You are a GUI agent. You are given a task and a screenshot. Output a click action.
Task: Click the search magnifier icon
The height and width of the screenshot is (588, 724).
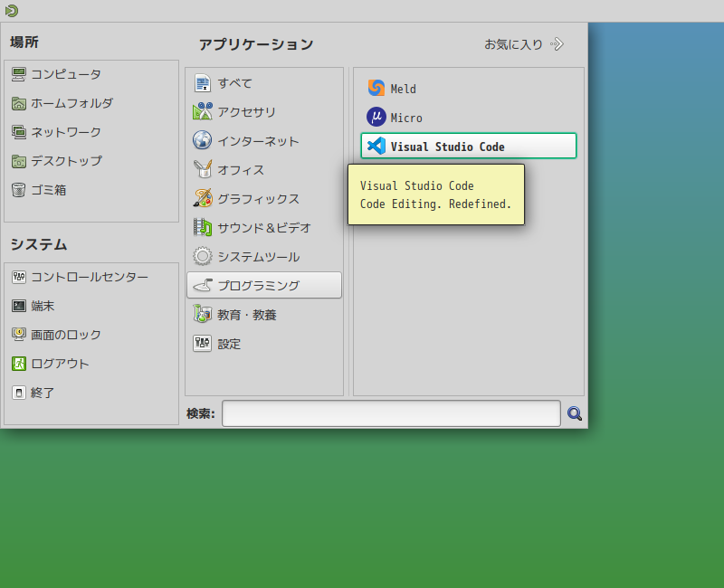click(575, 413)
